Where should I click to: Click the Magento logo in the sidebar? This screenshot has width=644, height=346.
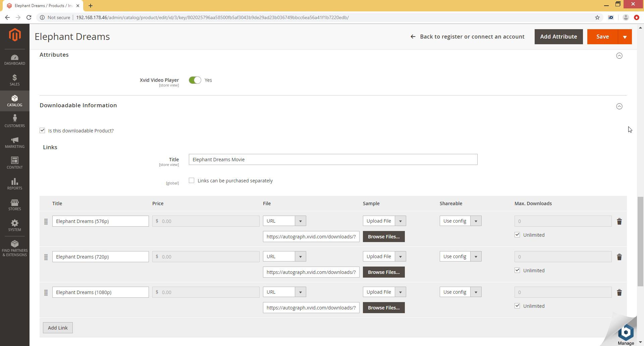(x=15, y=35)
